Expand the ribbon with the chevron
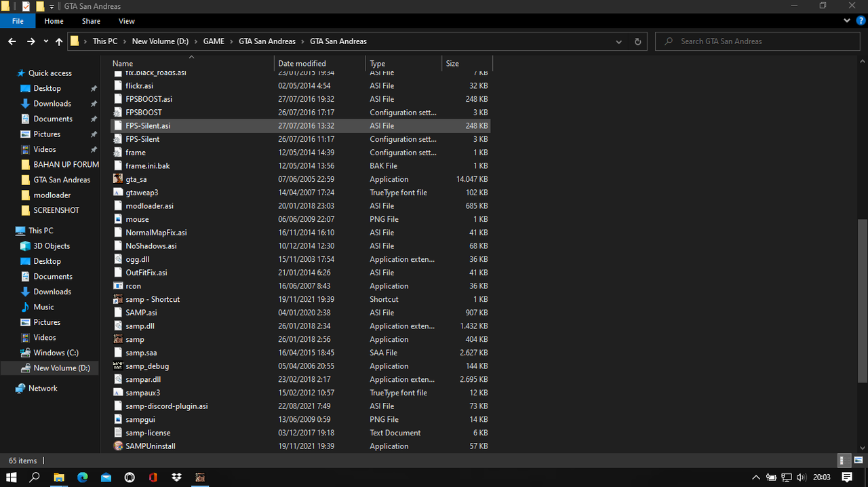868x487 pixels. [x=848, y=22]
